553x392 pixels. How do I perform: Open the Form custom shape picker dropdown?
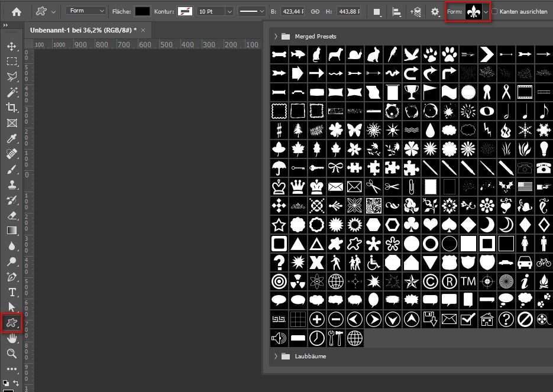[x=486, y=12]
